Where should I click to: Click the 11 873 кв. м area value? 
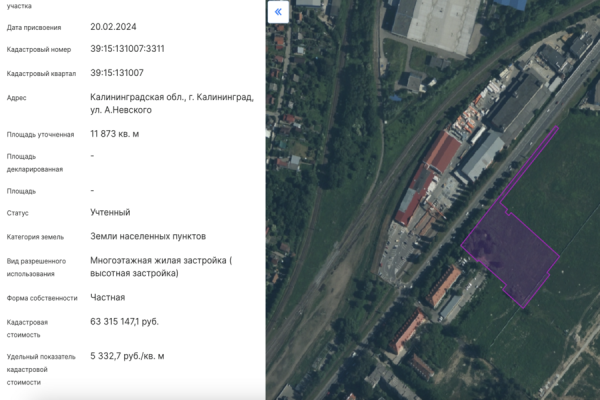[x=115, y=134]
